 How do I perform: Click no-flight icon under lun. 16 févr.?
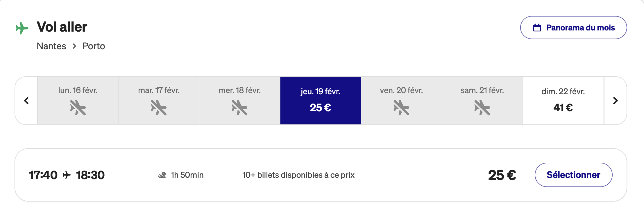(x=78, y=108)
